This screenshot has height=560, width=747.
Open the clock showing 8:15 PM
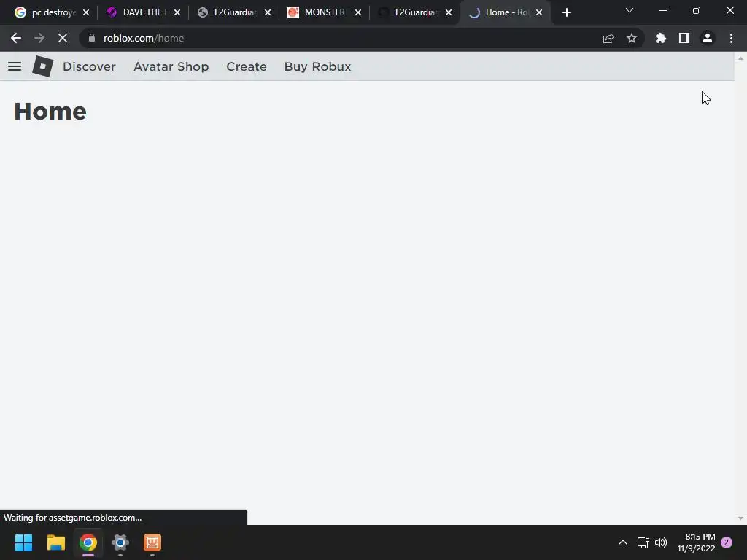tap(696, 542)
